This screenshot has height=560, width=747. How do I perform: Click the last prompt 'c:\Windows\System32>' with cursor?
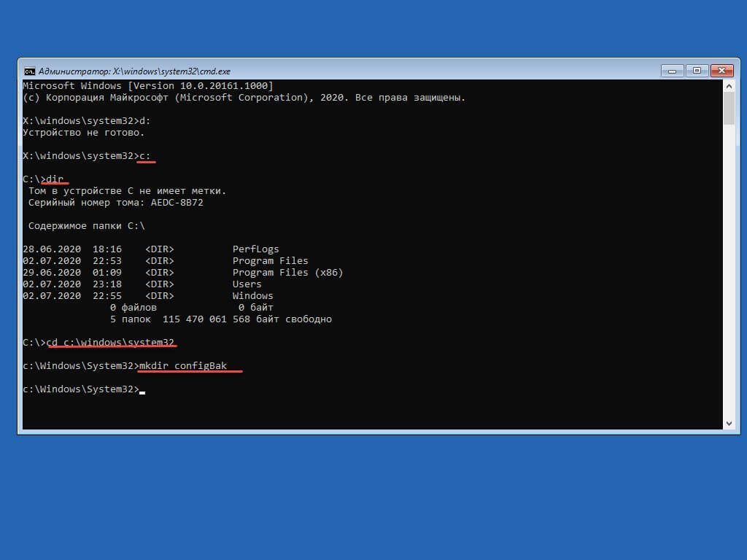[84, 389]
